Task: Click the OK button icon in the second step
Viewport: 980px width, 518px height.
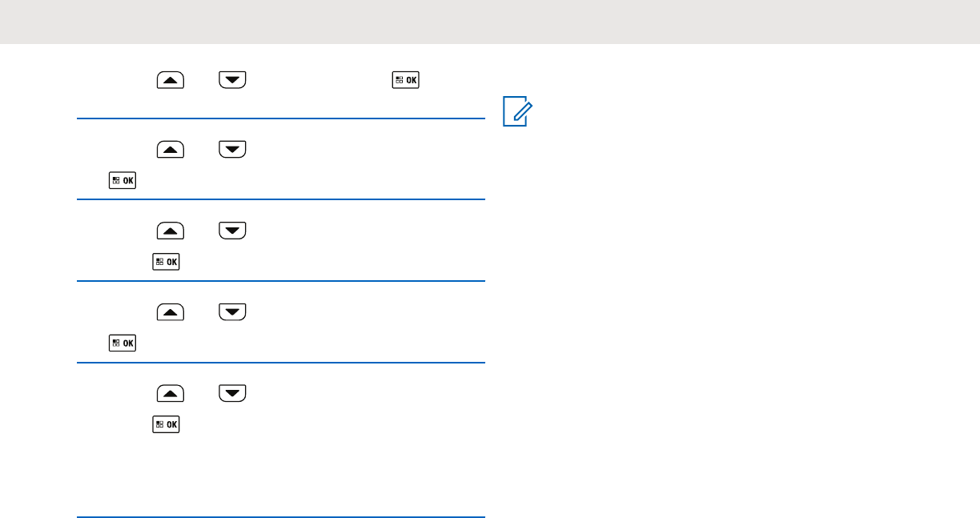Action: click(122, 180)
